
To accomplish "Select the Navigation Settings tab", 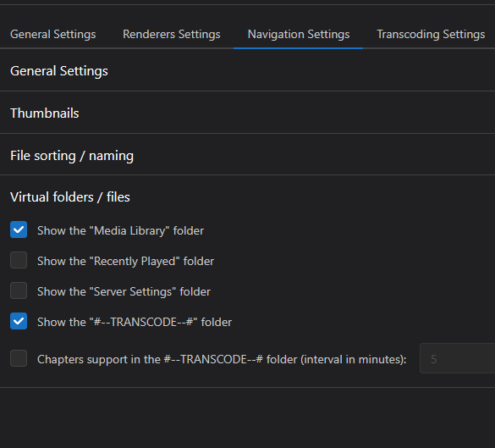I will tap(299, 34).
